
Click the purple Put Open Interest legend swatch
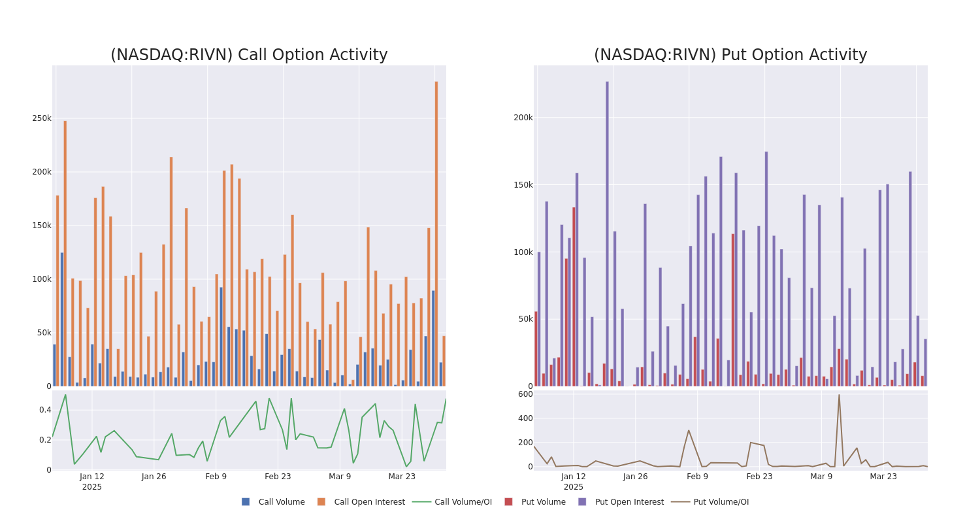(x=582, y=502)
